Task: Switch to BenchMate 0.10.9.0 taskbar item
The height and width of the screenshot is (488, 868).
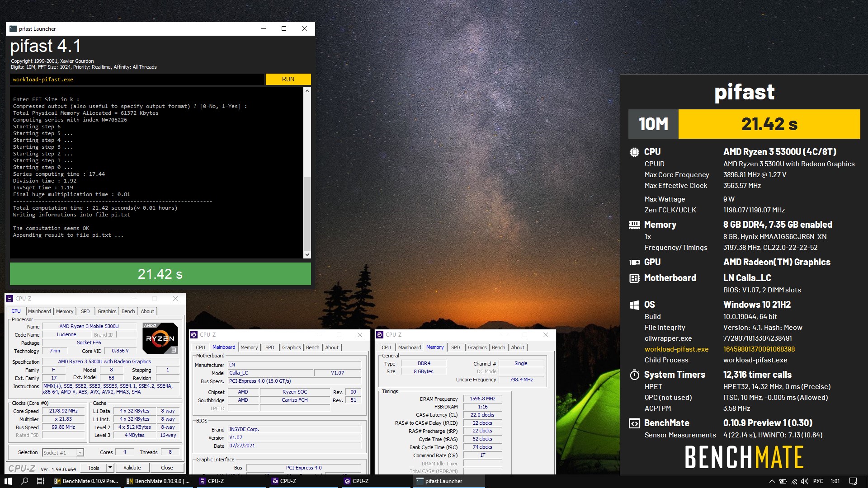Action: (158, 481)
